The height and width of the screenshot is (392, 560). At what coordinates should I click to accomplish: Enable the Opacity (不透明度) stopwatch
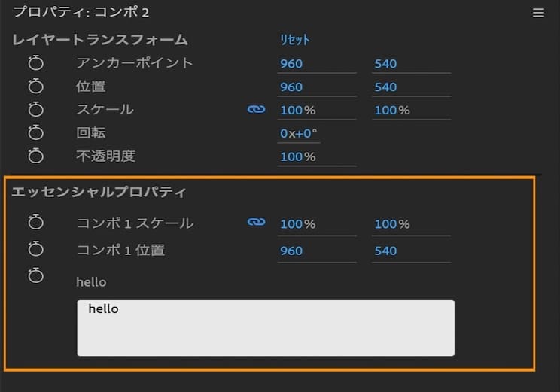pyautogui.click(x=36, y=156)
